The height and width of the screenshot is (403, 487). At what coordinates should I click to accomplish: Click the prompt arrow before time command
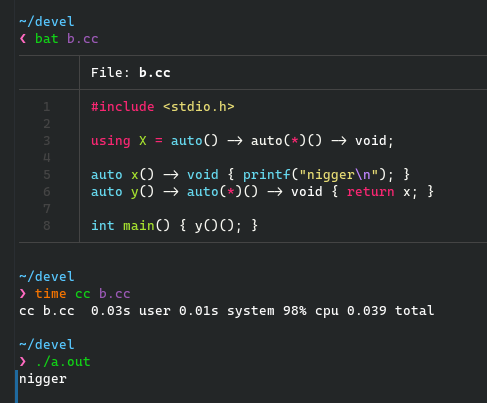click(23, 294)
